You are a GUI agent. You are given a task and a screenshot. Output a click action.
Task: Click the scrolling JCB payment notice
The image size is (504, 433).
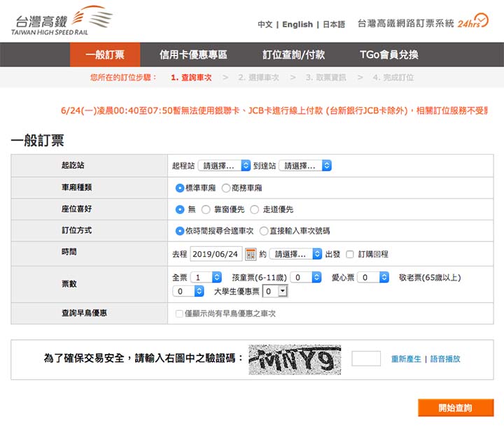274,111
